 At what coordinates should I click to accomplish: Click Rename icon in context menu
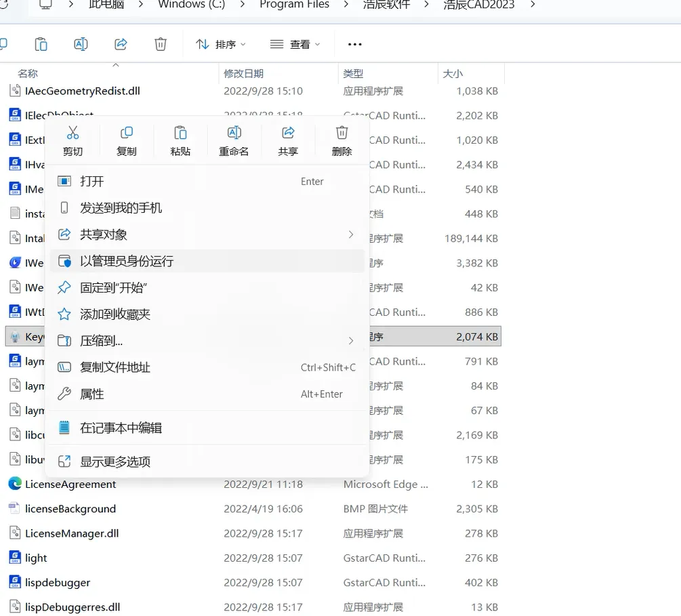[x=234, y=133]
